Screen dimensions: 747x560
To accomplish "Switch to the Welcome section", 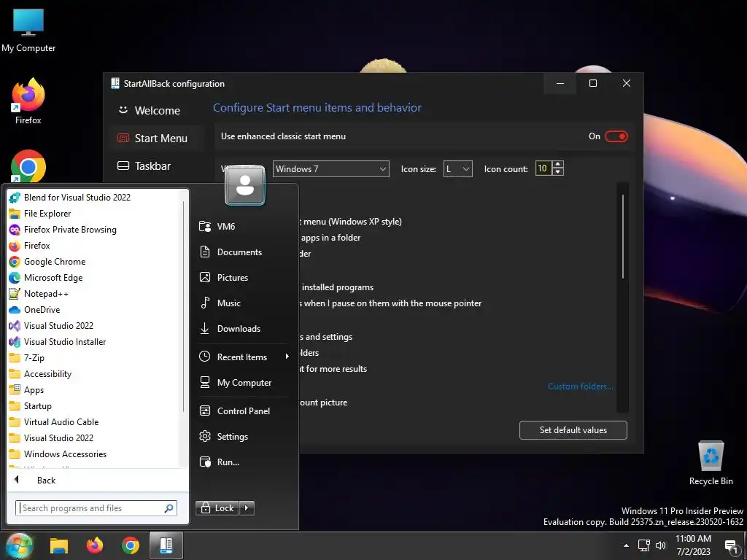I will (158, 111).
